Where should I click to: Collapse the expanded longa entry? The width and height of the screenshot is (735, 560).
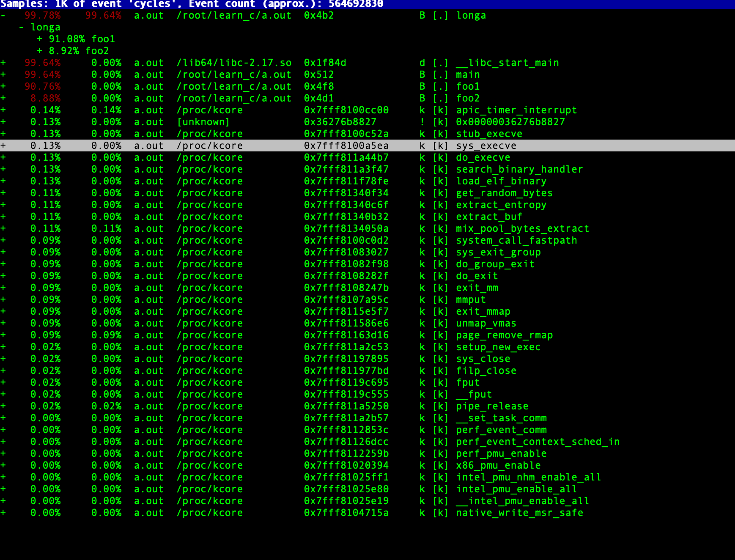[x=3, y=15]
